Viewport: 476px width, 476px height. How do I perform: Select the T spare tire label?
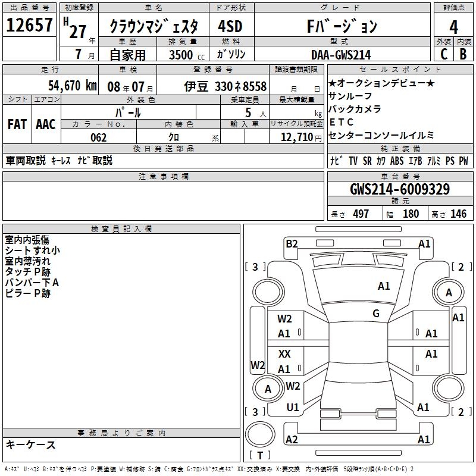260,455
